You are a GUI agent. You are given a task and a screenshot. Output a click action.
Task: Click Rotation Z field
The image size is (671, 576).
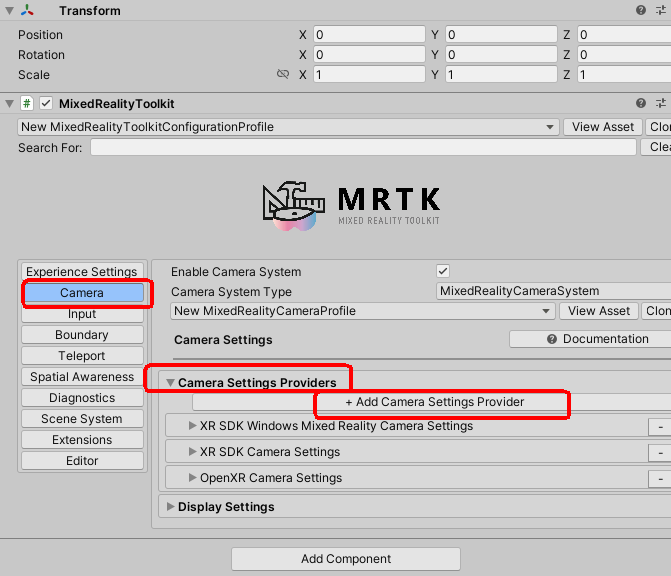[624, 54]
